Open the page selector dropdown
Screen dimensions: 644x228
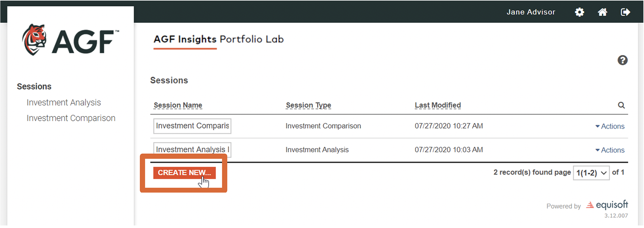591,173
